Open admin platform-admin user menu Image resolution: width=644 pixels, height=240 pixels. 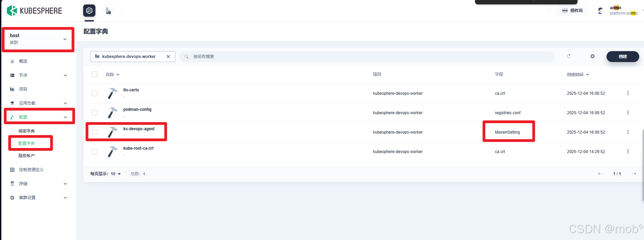pyautogui.click(x=623, y=11)
